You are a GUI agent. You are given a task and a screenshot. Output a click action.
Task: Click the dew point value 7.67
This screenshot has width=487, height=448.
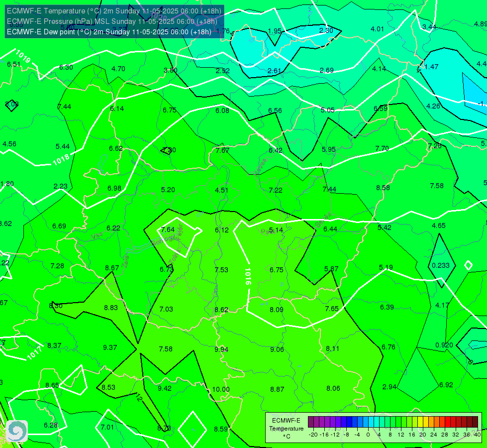coord(223,150)
